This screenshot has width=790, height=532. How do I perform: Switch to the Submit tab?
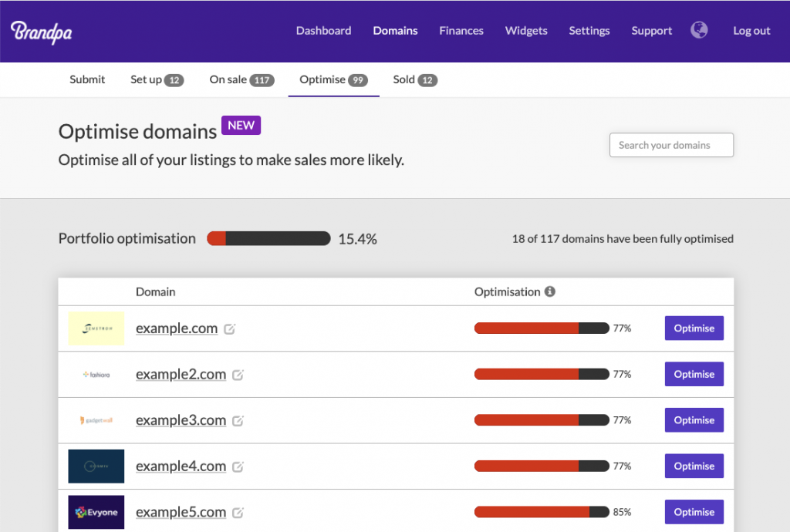[87, 79]
